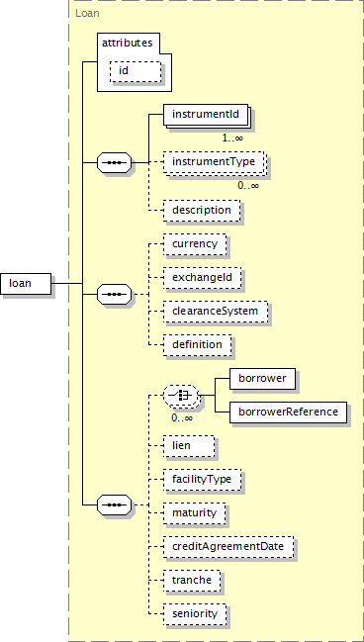Select the creditAgreementDate element

pos(228,547)
